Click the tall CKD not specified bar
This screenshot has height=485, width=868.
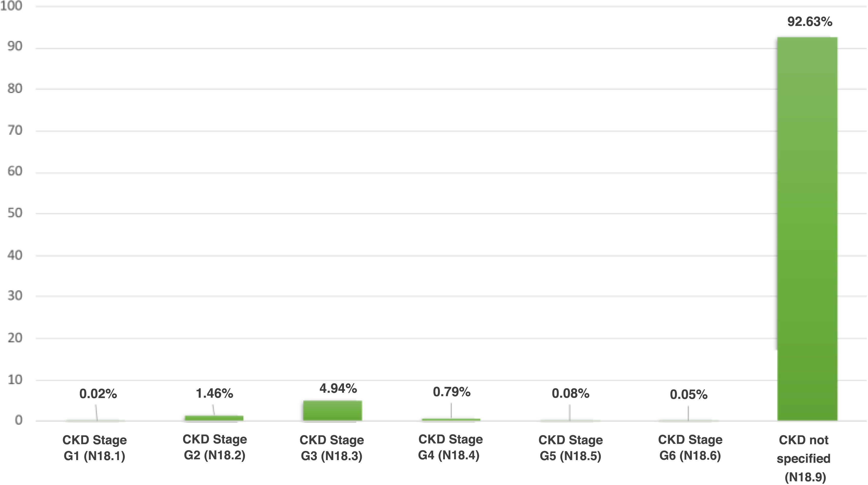pos(807,229)
